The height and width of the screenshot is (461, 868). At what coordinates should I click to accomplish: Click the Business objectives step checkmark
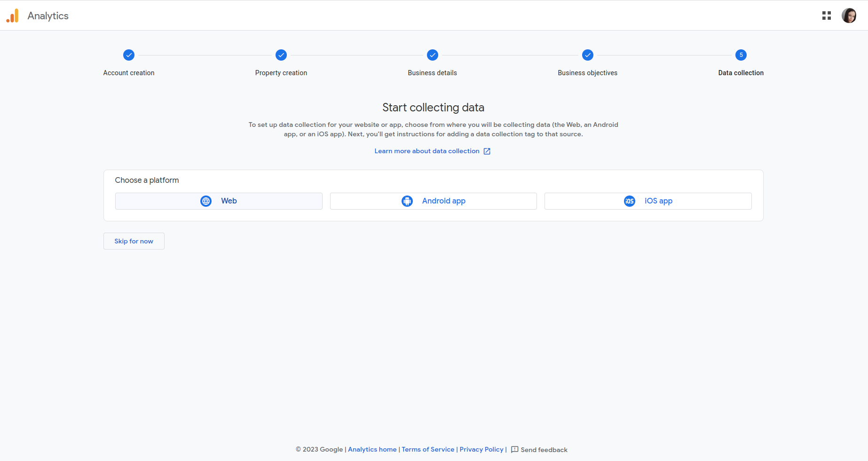click(588, 55)
